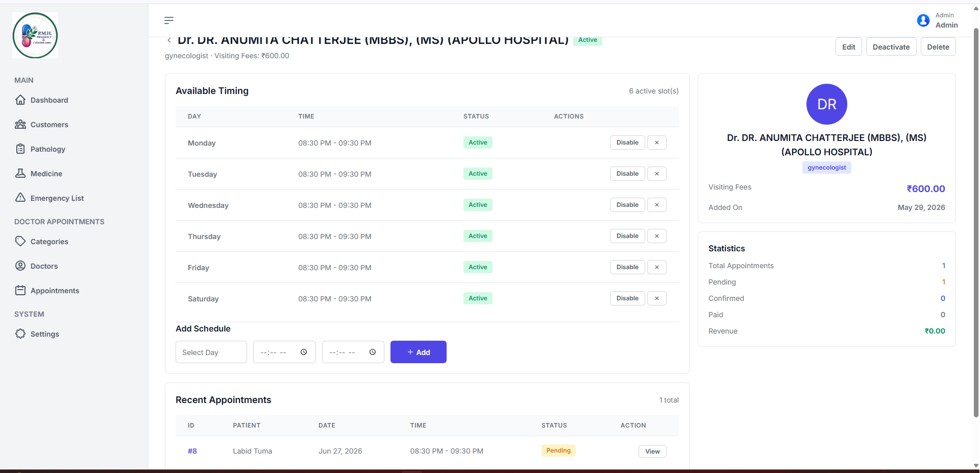This screenshot has height=473, width=980.
Task: Open the Select Day dropdown
Action: coord(211,352)
